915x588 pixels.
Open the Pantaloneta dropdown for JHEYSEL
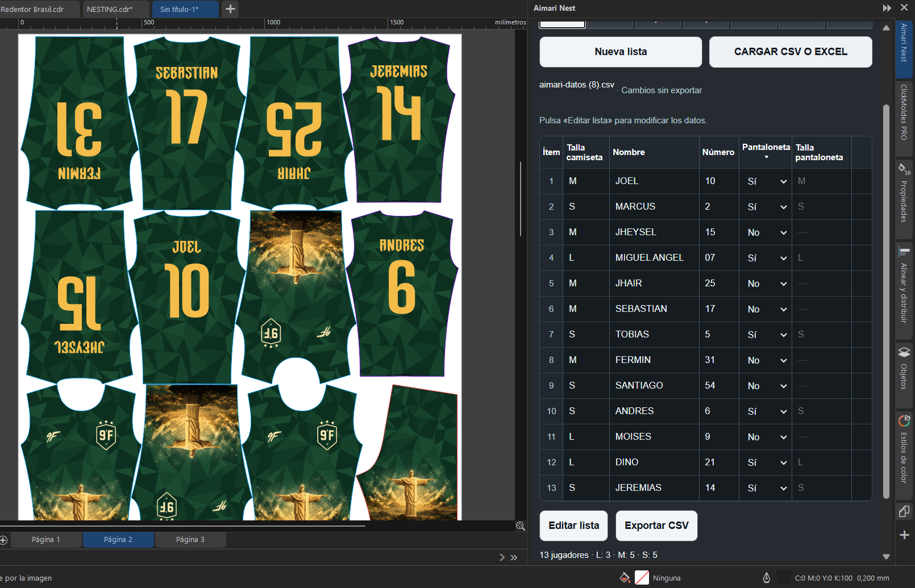pyautogui.click(x=766, y=232)
